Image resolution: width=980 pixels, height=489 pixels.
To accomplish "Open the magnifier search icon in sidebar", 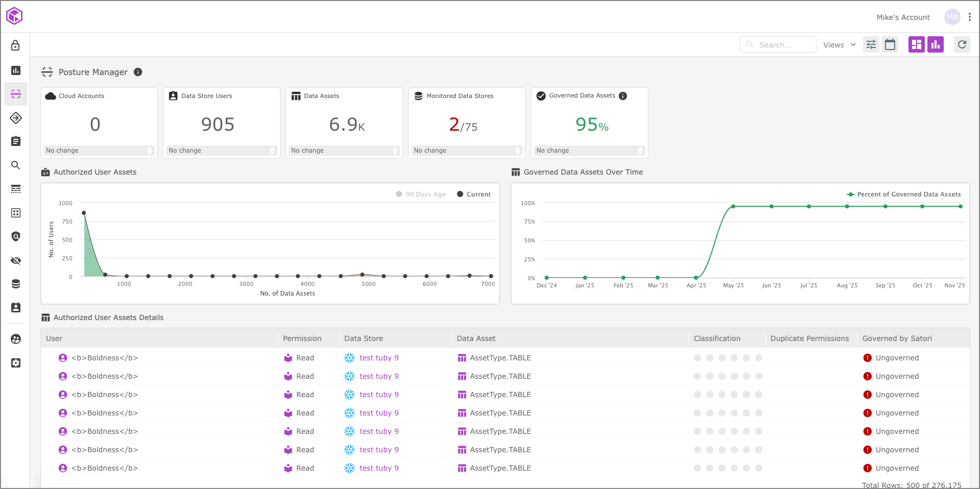I will coord(16,165).
